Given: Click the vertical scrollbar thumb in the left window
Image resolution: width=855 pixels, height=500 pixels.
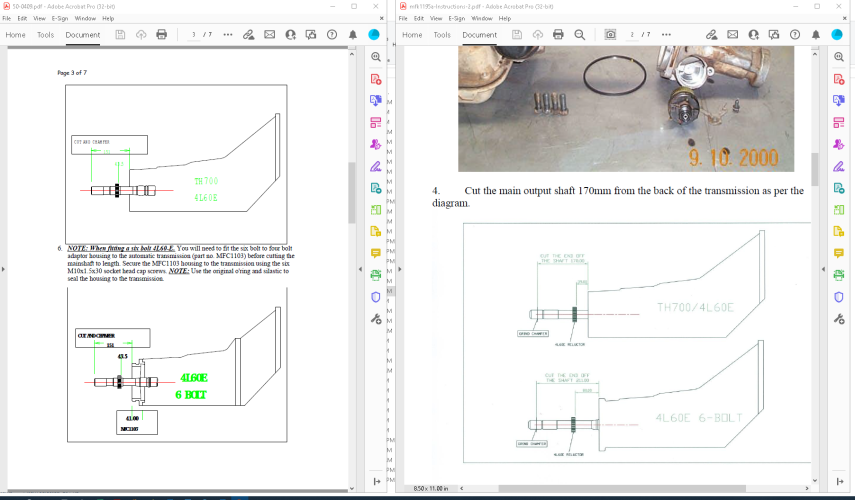Looking at the screenshot, I should [352, 192].
